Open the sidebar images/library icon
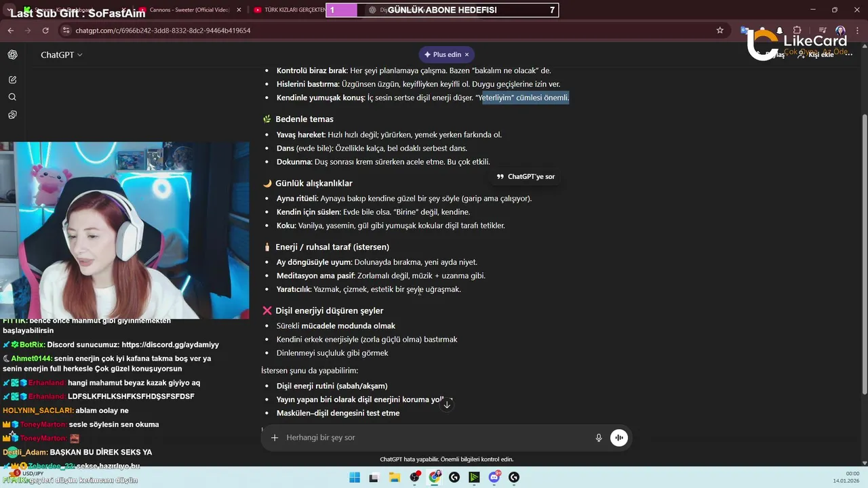Viewport: 868px width, 488px height. [13, 115]
